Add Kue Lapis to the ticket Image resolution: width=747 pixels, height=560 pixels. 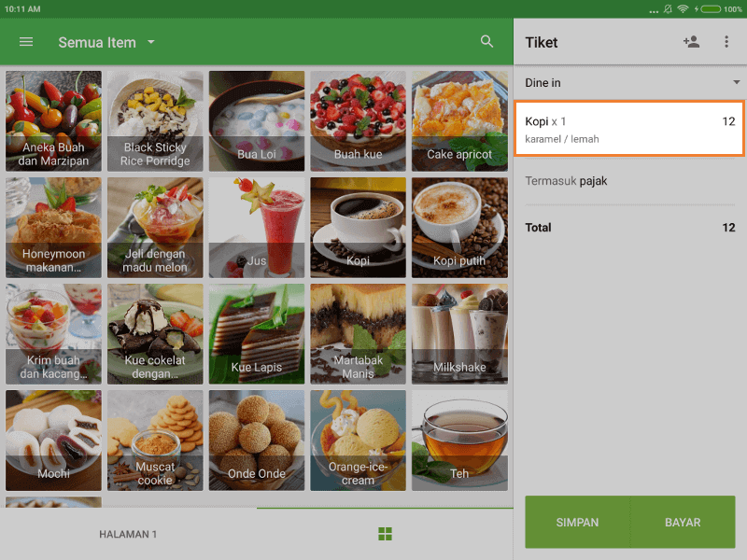[256, 334]
